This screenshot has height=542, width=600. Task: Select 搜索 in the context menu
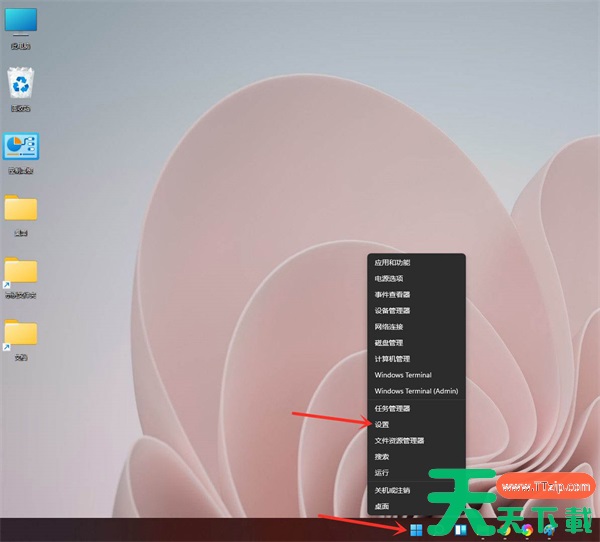coord(416,457)
